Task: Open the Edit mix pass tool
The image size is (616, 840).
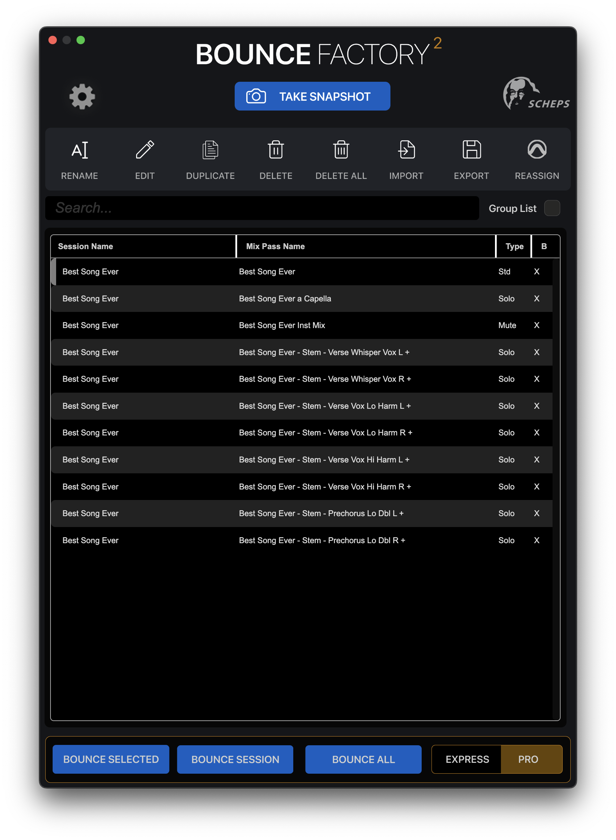Action: (x=145, y=159)
